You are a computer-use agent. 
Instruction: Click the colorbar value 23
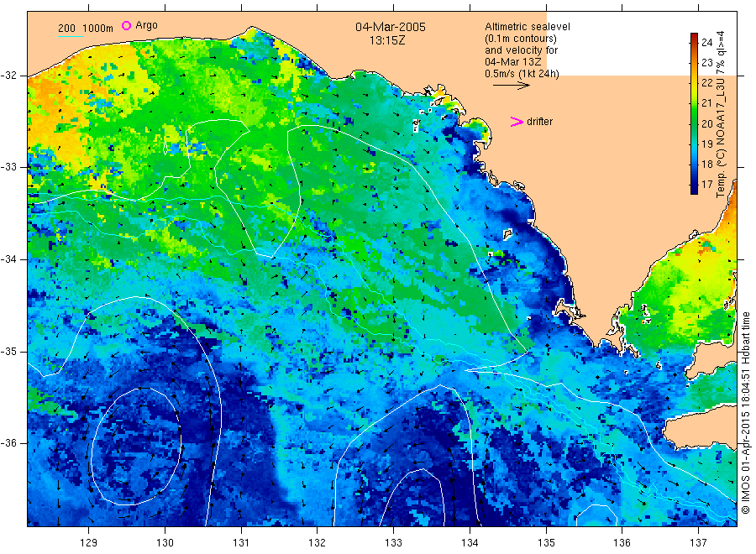click(706, 63)
